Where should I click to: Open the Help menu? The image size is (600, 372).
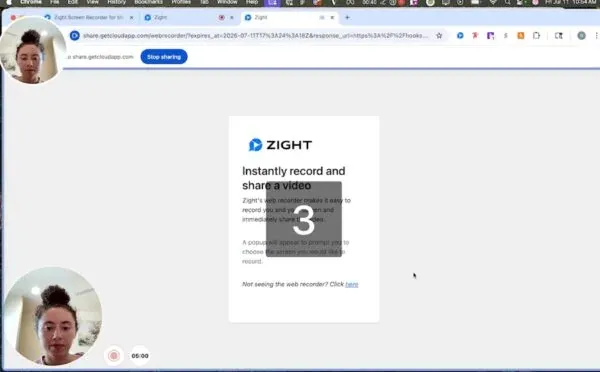252,2
